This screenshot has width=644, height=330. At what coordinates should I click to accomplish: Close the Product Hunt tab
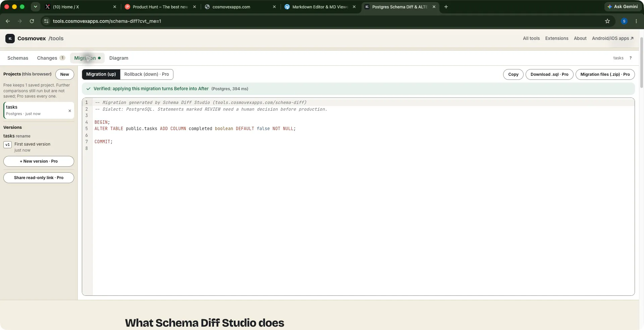pos(195,7)
